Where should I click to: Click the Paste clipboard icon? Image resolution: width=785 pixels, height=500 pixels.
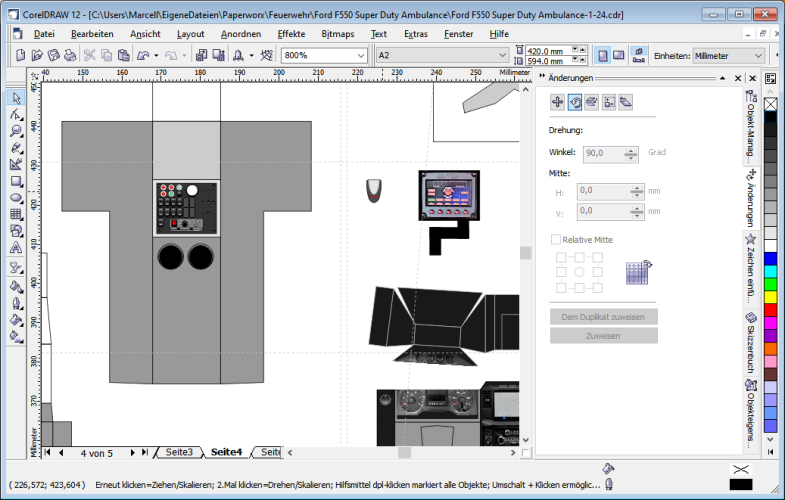(x=124, y=55)
